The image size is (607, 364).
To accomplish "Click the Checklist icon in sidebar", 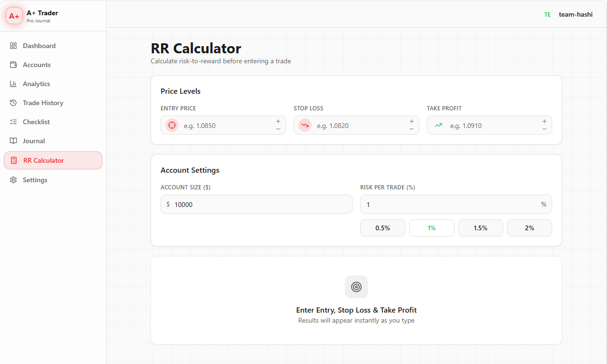I will (13, 122).
